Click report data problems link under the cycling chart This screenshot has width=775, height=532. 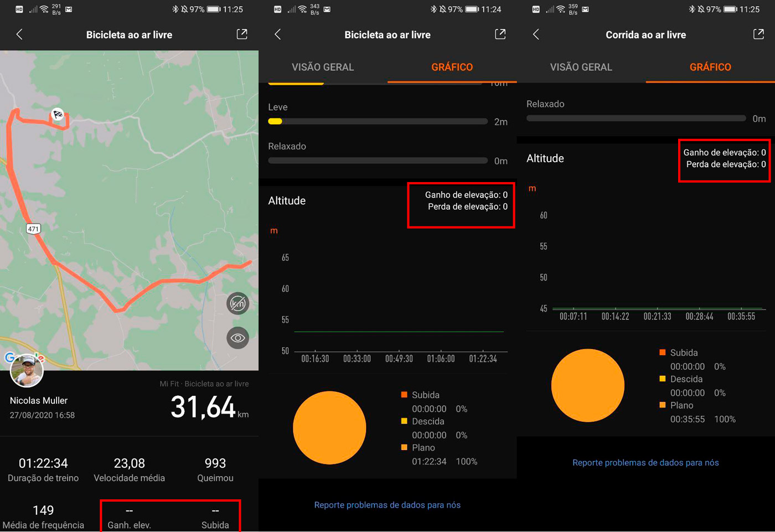click(387, 505)
